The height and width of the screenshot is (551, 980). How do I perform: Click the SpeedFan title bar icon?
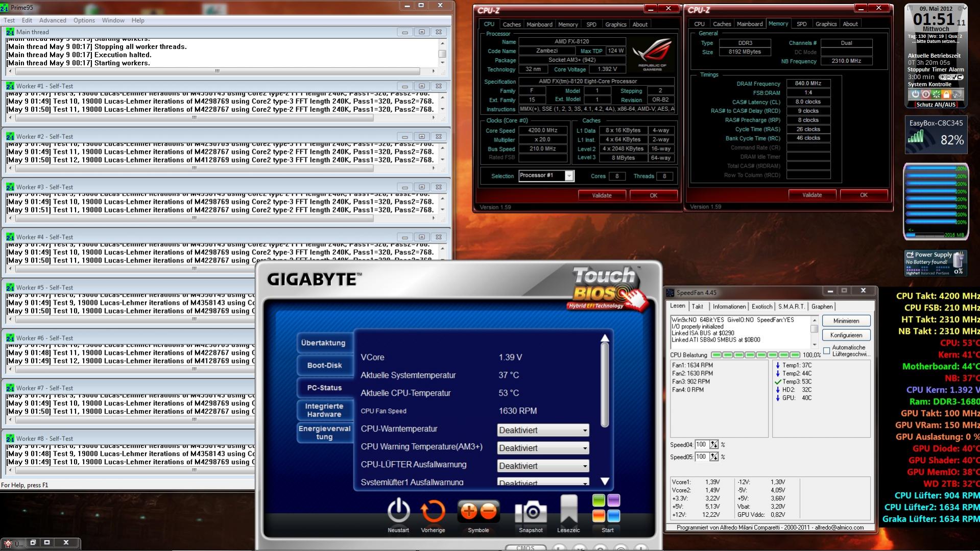coord(670,293)
